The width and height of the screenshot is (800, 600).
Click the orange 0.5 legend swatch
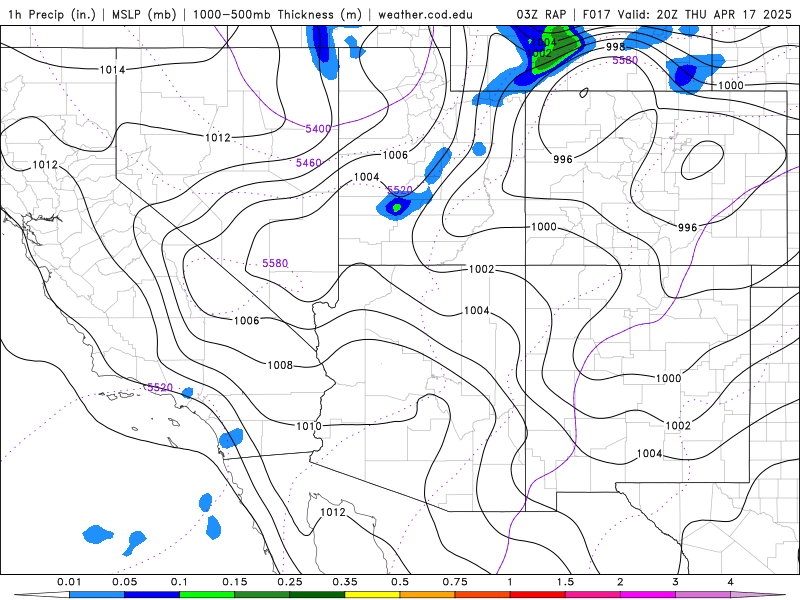pos(428,595)
